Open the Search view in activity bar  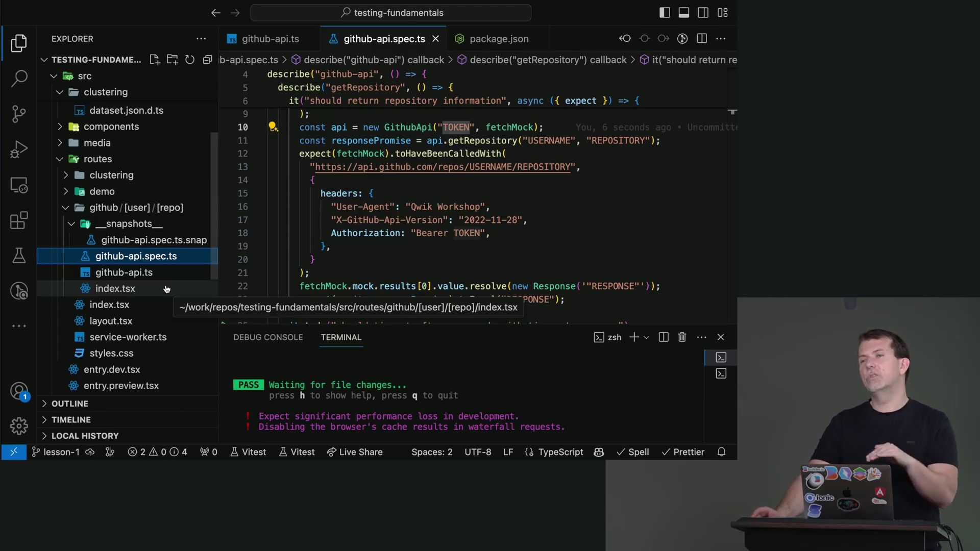[19, 79]
